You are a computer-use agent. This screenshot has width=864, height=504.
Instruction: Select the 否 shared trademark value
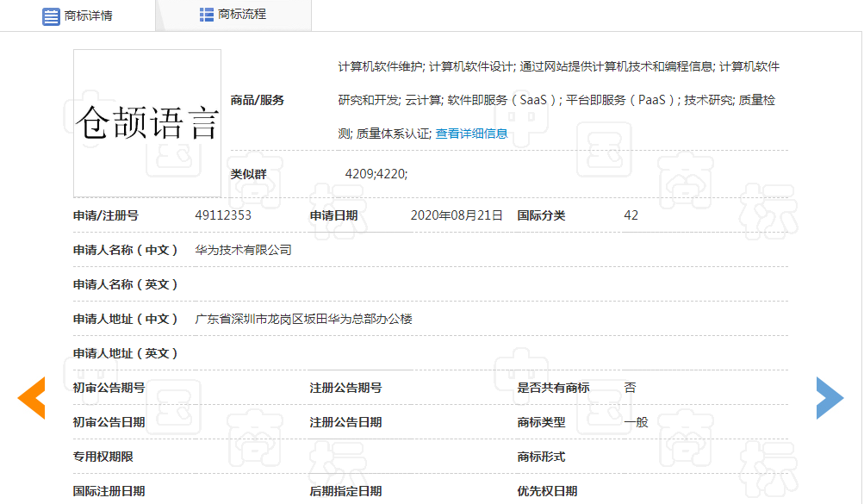[630, 388]
